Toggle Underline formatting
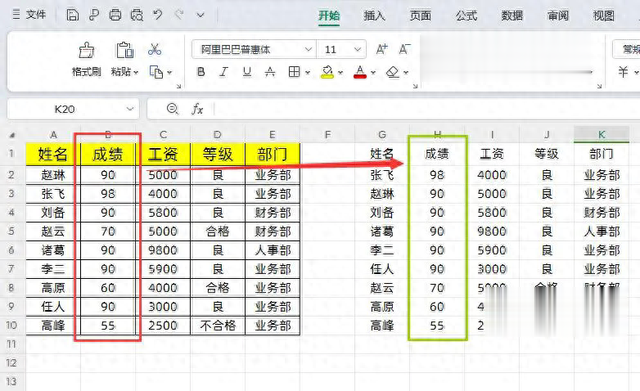This screenshot has width=640, height=391. (247, 72)
